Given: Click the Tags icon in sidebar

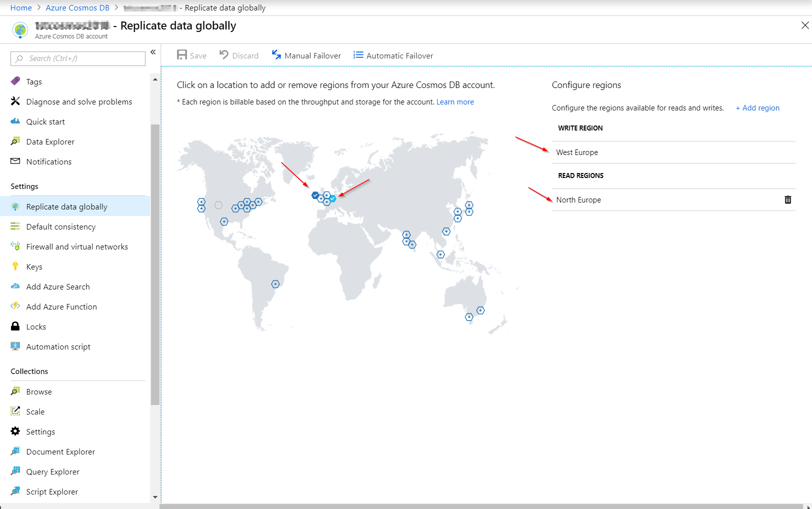Looking at the screenshot, I should 15,81.
